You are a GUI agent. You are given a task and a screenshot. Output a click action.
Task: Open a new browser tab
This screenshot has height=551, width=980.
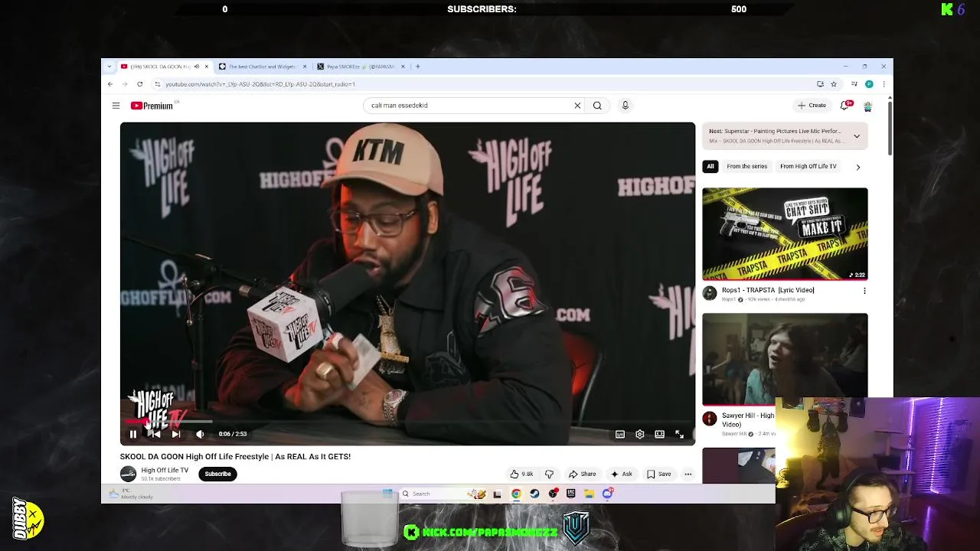pyautogui.click(x=417, y=67)
